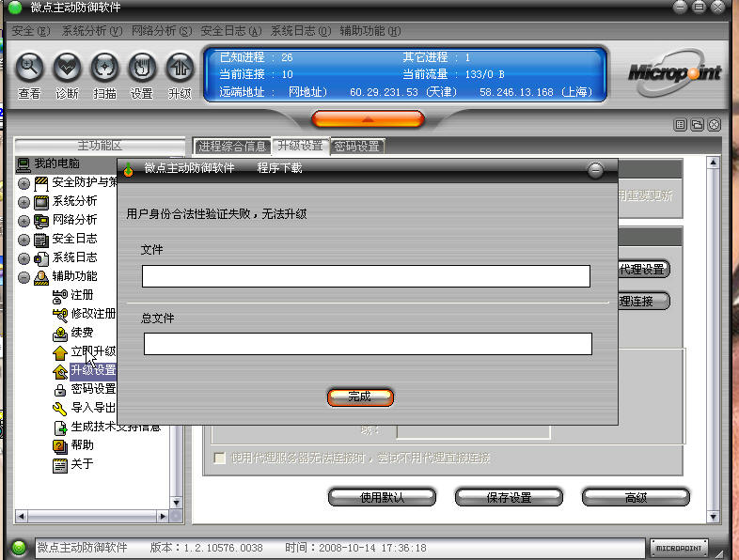This screenshot has width=739, height=560.
Task: Click the 升级 upgrade toolbar icon
Action: tap(180, 68)
